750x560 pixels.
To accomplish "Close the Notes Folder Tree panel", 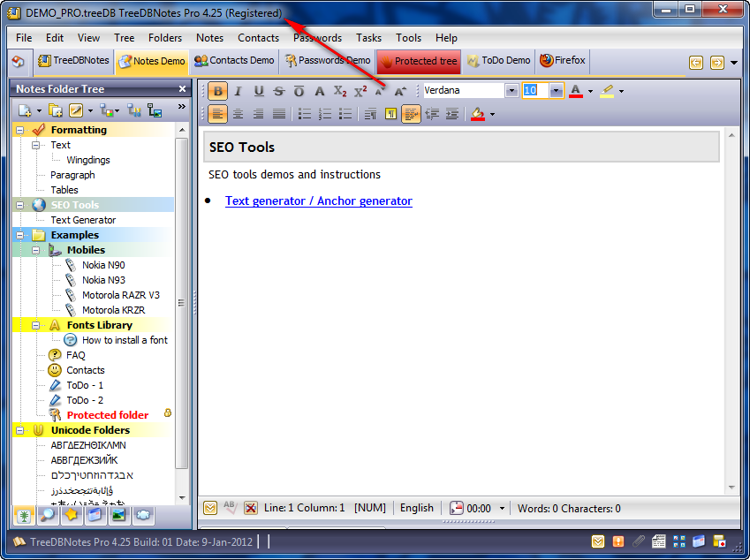I will point(182,89).
